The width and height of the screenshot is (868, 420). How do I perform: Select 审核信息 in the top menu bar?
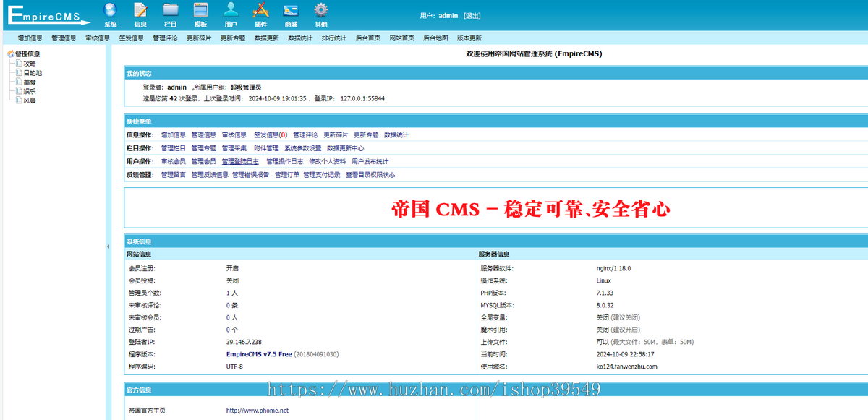point(98,38)
